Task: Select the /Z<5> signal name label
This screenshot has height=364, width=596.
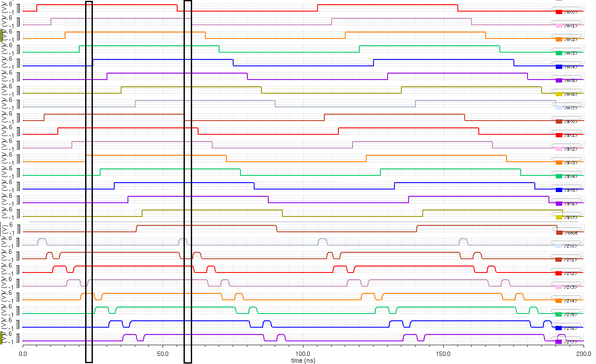Action: point(571,314)
